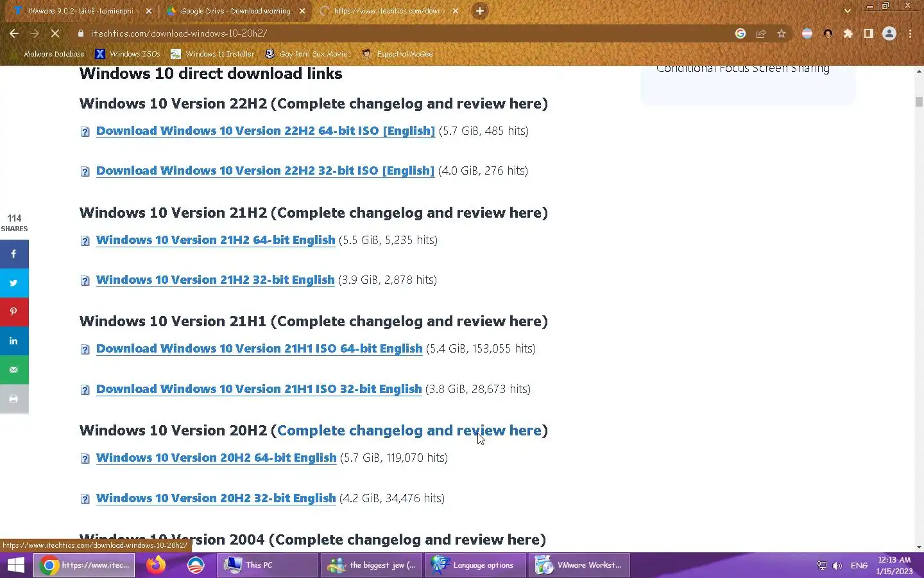Open network status in system tray

click(x=821, y=565)
